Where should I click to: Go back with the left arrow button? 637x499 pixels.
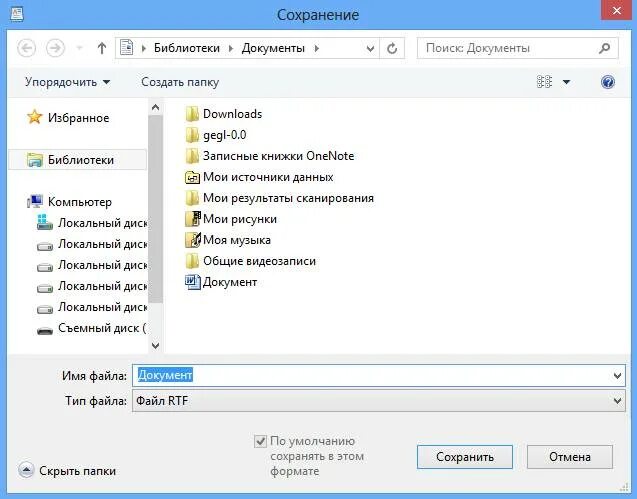27,48
